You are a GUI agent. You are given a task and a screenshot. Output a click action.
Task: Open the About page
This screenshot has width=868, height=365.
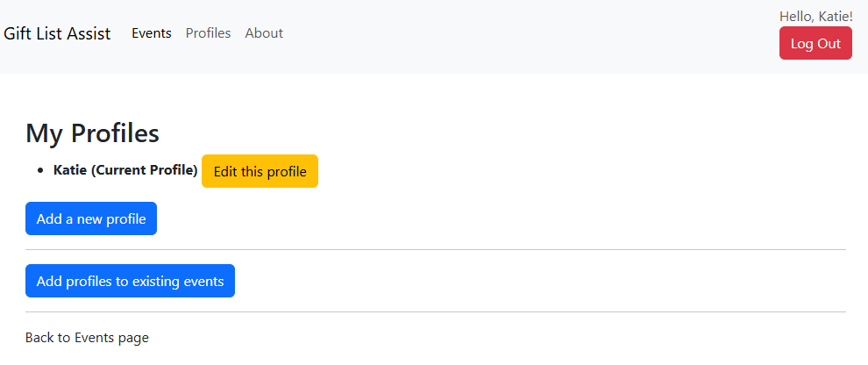(x=264, y=33)
